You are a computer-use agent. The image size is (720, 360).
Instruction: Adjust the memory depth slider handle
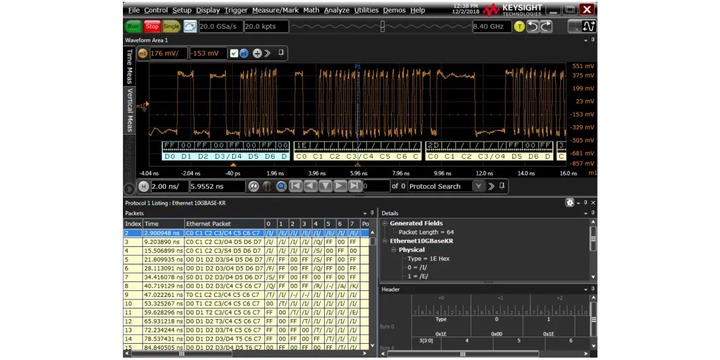(382, 27)
